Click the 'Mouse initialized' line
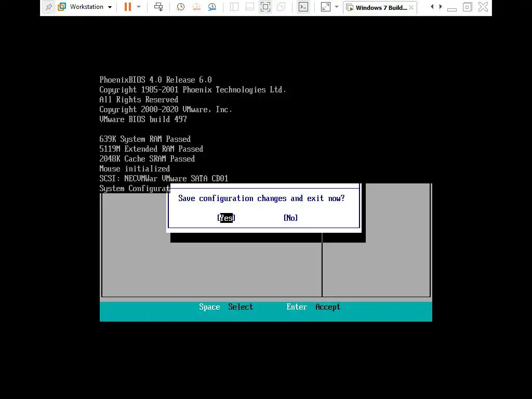Viewport: 532px width, 399px height. tap(135, 169)
